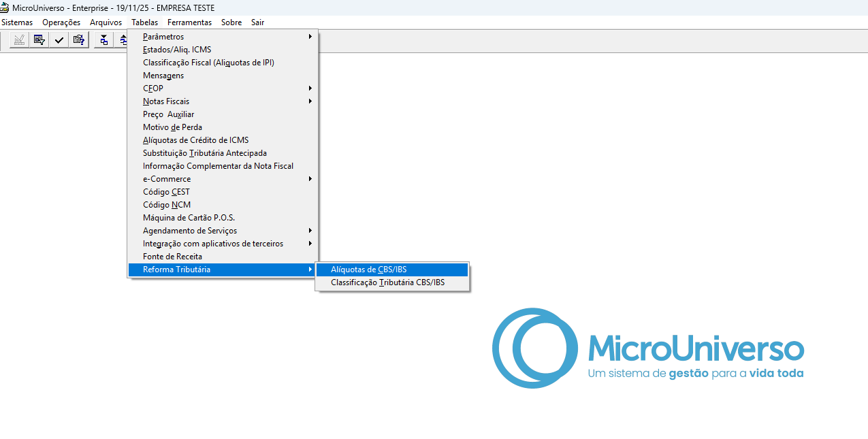Choose Código NCM from Tabelas menu

pos(167,205)
